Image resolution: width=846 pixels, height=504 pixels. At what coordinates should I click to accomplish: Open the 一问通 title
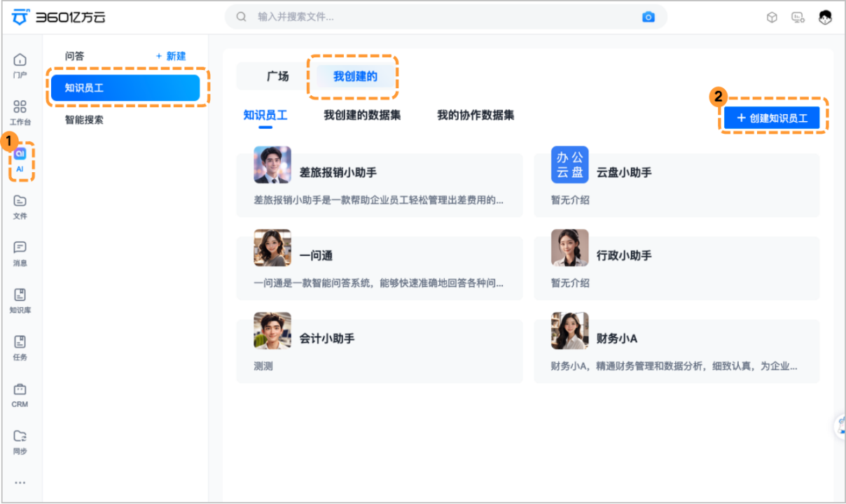click(x=316, y=255)
